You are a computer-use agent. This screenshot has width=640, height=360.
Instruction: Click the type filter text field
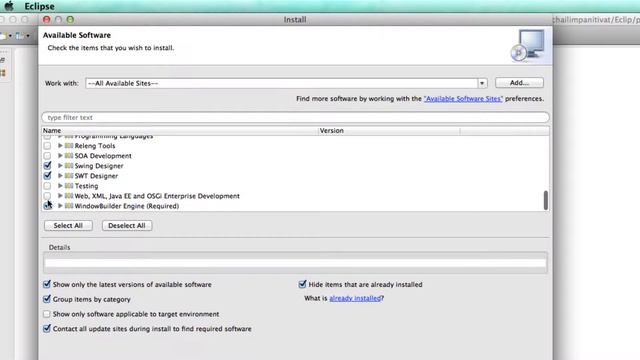(x=296, y=118)
